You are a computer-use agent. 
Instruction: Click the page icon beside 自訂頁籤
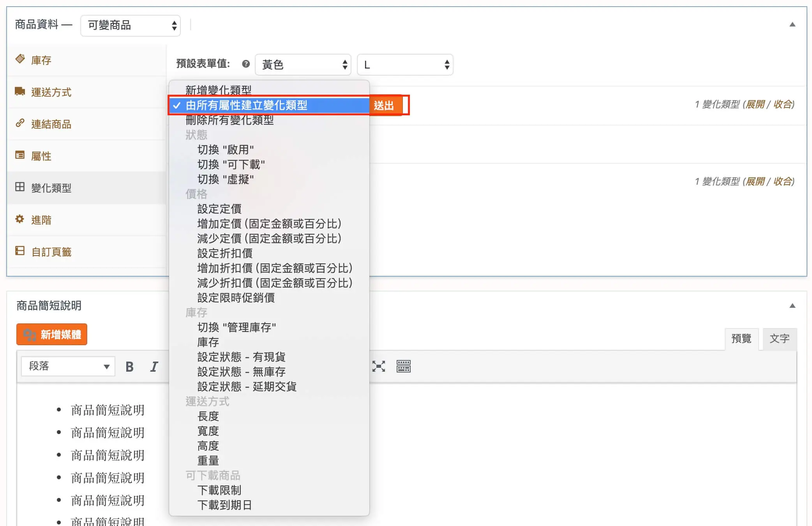click(x=20, y=251)
